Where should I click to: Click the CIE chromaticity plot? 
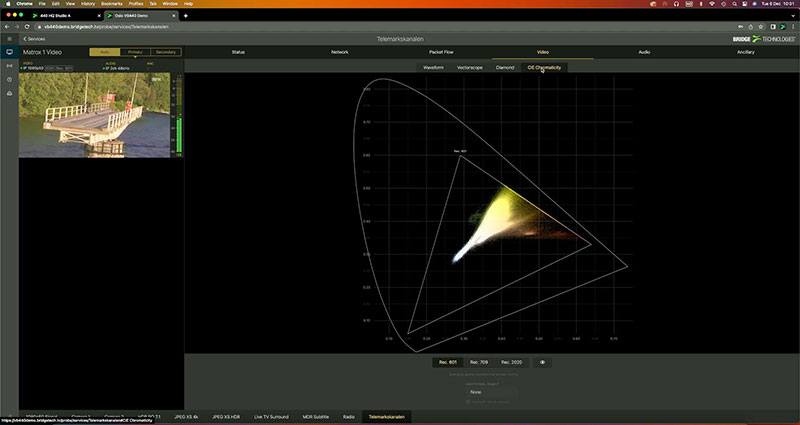(x=492, y=214)
